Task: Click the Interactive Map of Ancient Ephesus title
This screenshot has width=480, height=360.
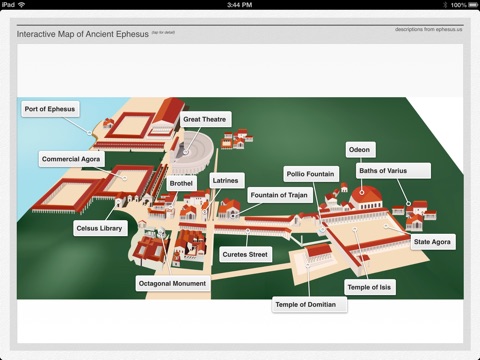Action: click(83, 34)
